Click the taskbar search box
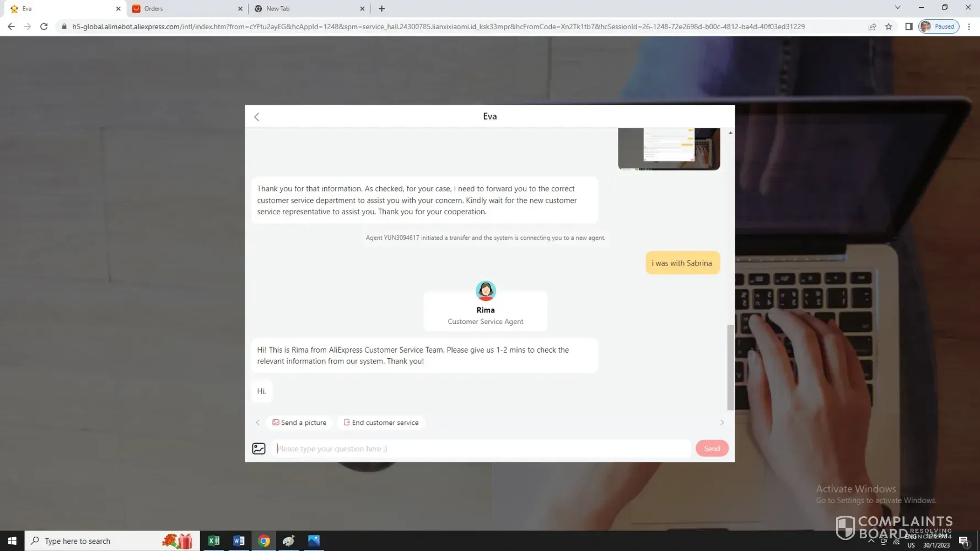This screenshot has width=980, height=551. [112, 541]
